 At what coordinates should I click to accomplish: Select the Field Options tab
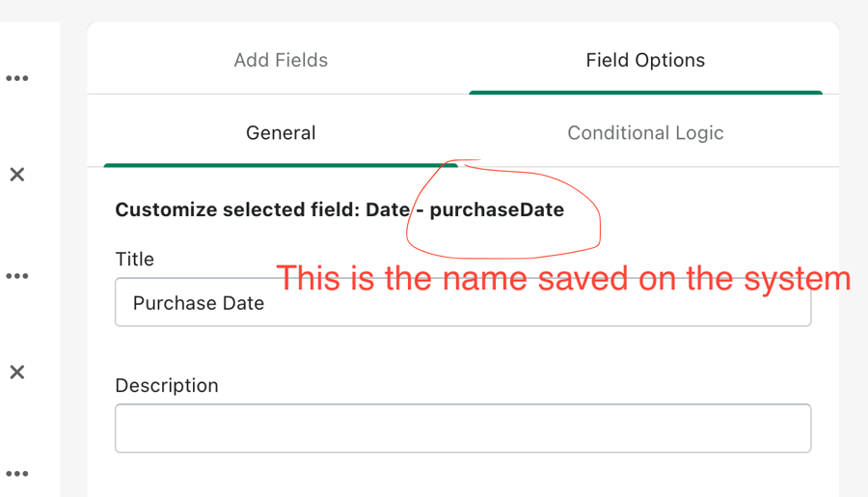click(x=645, y=60)
